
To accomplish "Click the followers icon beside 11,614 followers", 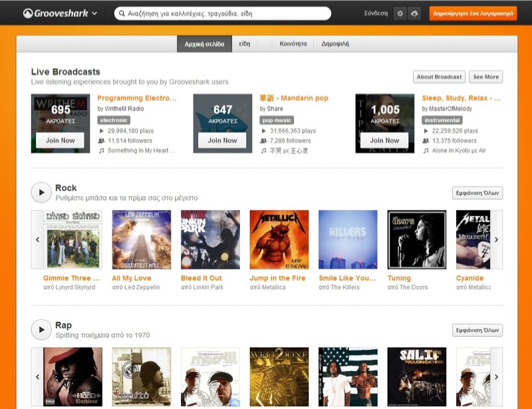I will [101, 140].
